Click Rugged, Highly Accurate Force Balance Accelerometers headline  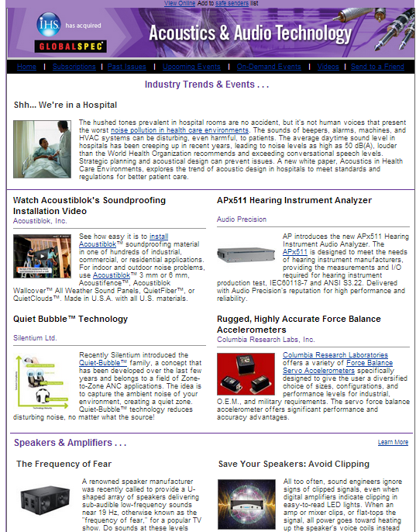(299, 324)
